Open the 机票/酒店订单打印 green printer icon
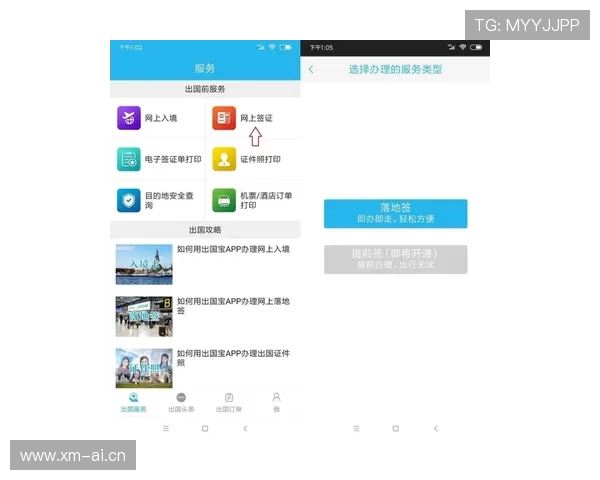This screenshot has width=600, height=480. click(224, 200)
